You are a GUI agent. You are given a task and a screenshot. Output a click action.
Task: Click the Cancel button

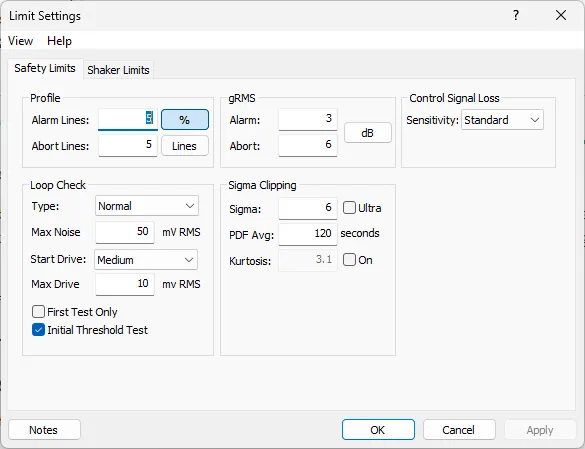[459, 430]
